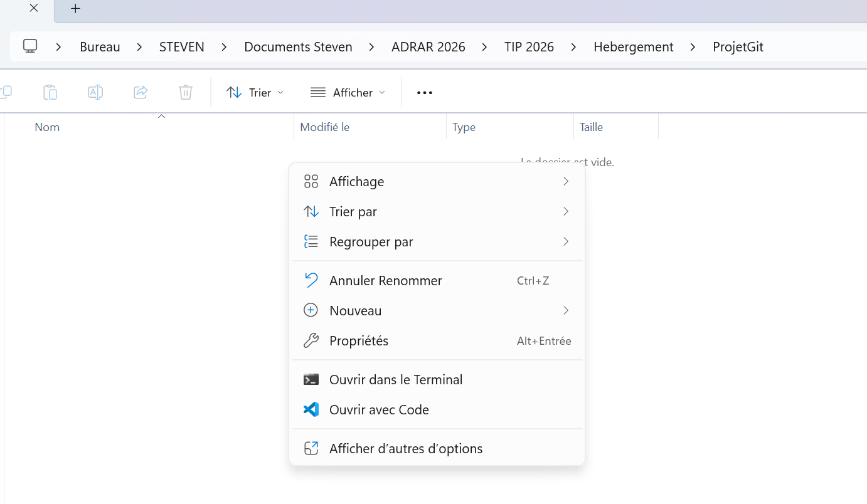867x504 pixels.
Task: Click the plus icon to add new tab
Action: click(75, 9)
